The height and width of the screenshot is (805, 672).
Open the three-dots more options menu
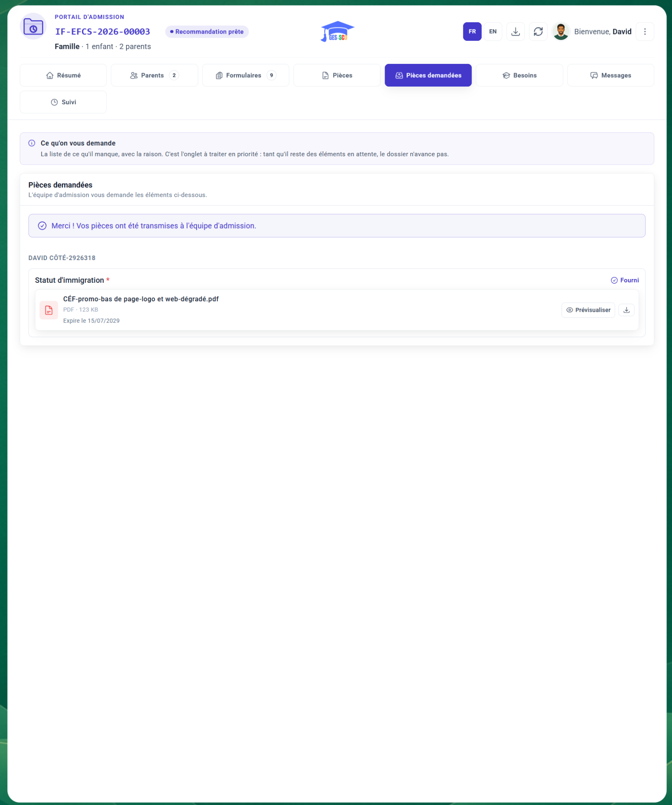pos(645,32)
